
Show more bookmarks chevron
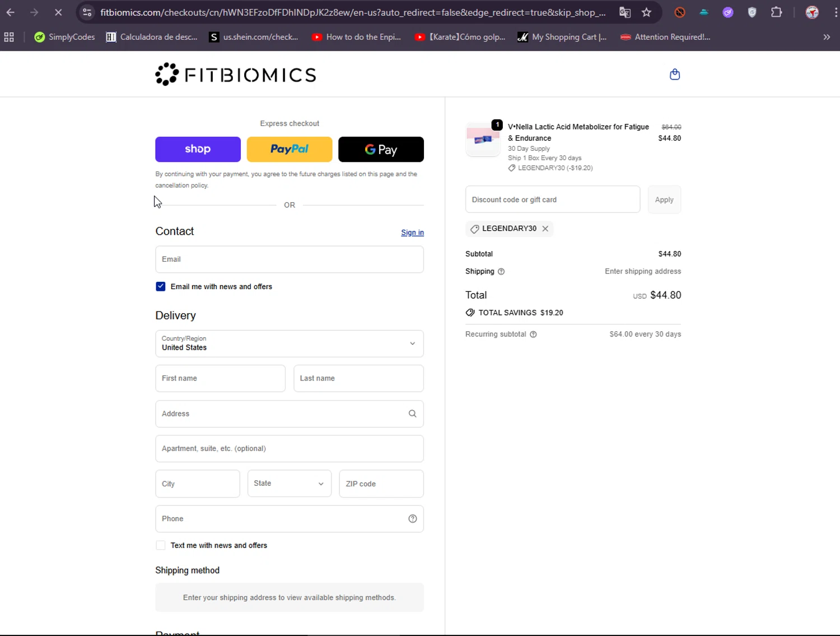coord(827,37)
